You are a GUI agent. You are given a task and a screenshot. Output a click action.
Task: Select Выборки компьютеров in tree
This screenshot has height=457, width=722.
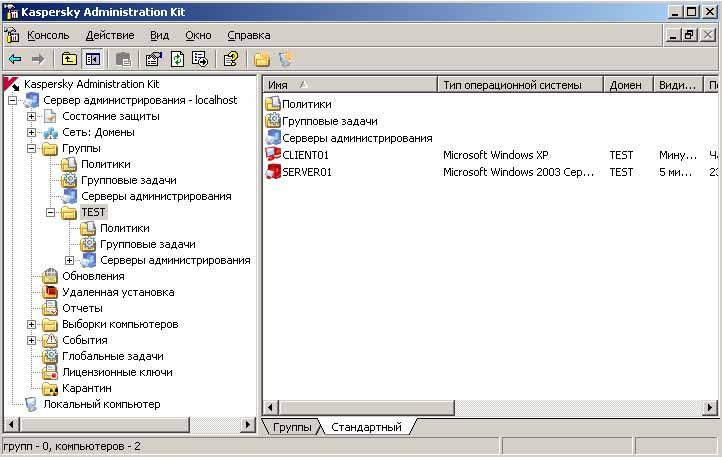[120, 324]
